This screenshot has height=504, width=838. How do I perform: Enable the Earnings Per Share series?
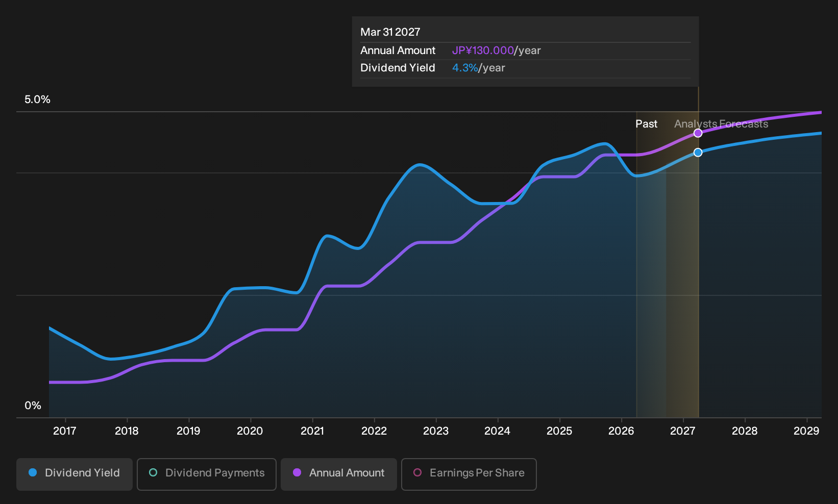click(469, 474)
